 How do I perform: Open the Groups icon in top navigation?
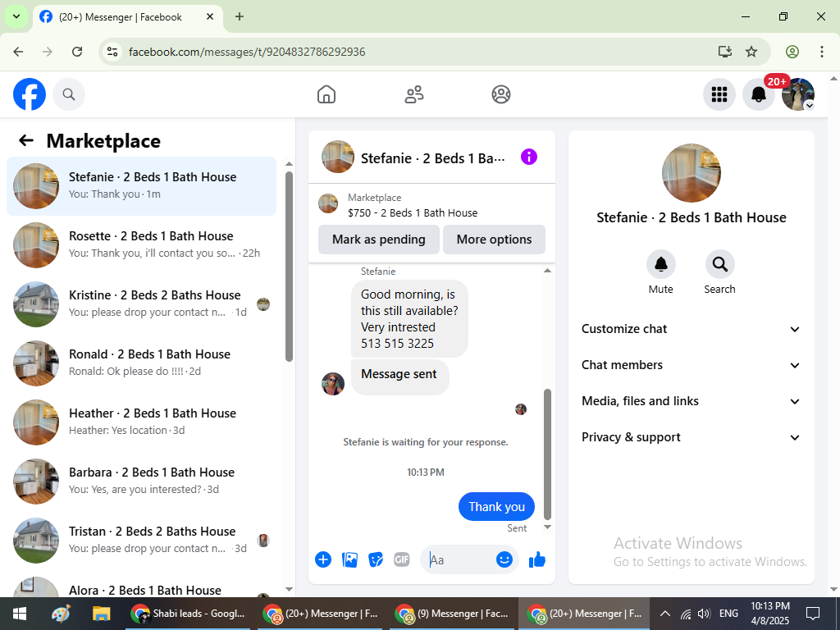click(x=501, y=94)
